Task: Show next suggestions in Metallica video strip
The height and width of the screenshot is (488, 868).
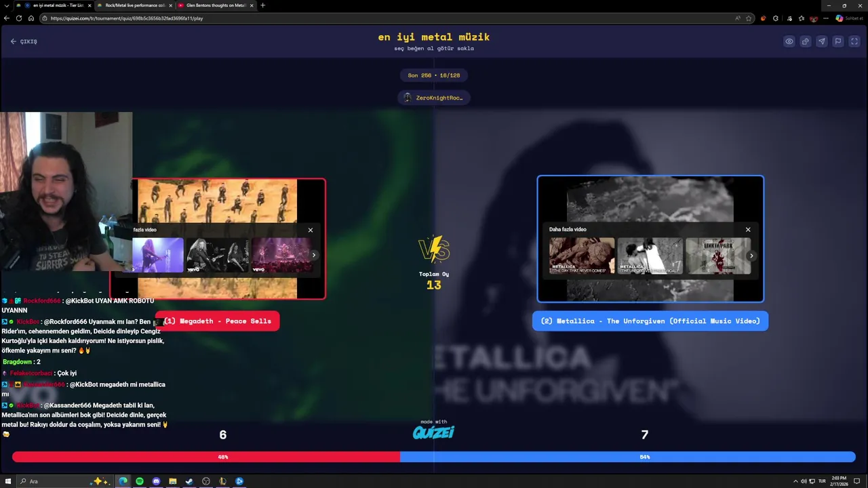Action: [751, 256]
